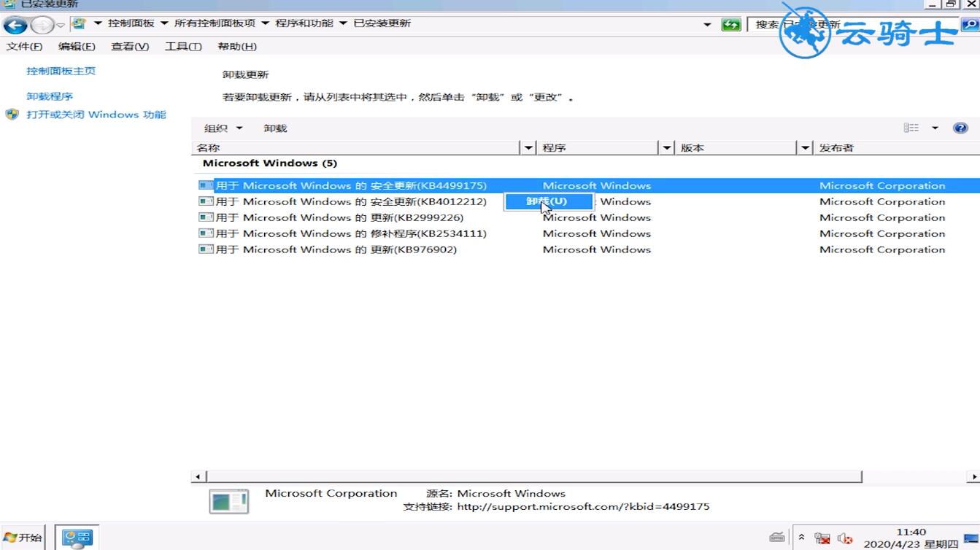The width and height of the screenshot is (980, 550).
Task: Sort by the 名称 column header
Action: coord(357,148)
